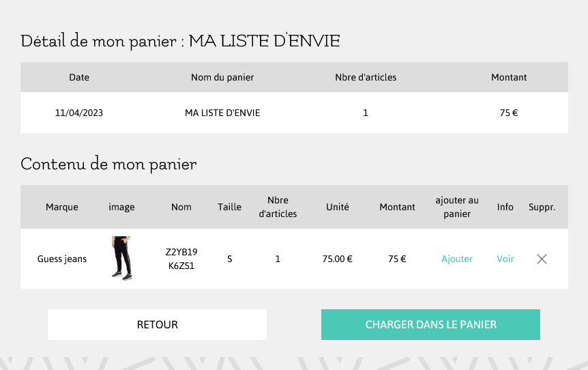The height and width of the screenshot is (370, 588).
Task: Click the Guess jeans product thumbnail
Action: click(121, 259)
